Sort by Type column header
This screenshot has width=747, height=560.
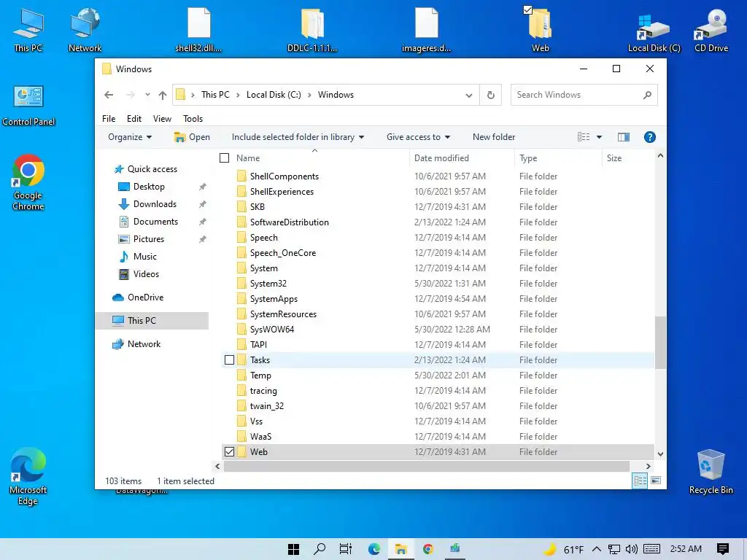point(558,158)
